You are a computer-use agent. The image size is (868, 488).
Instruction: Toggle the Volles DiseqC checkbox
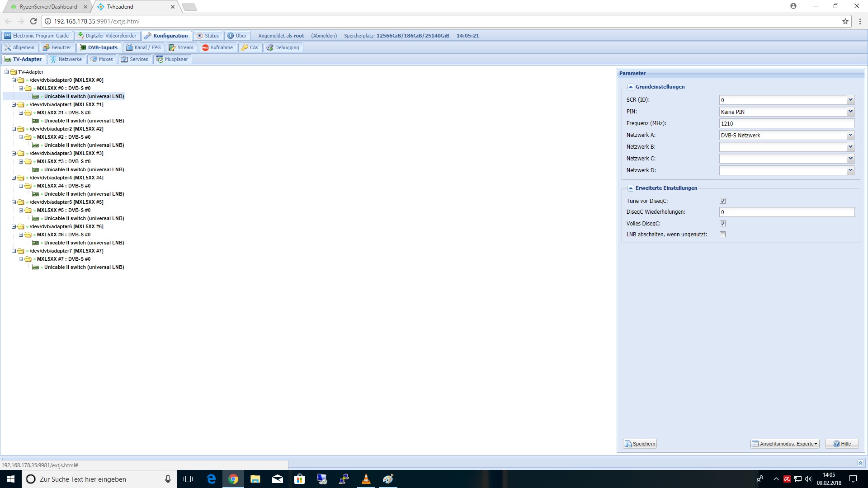[x=722, y=224]
